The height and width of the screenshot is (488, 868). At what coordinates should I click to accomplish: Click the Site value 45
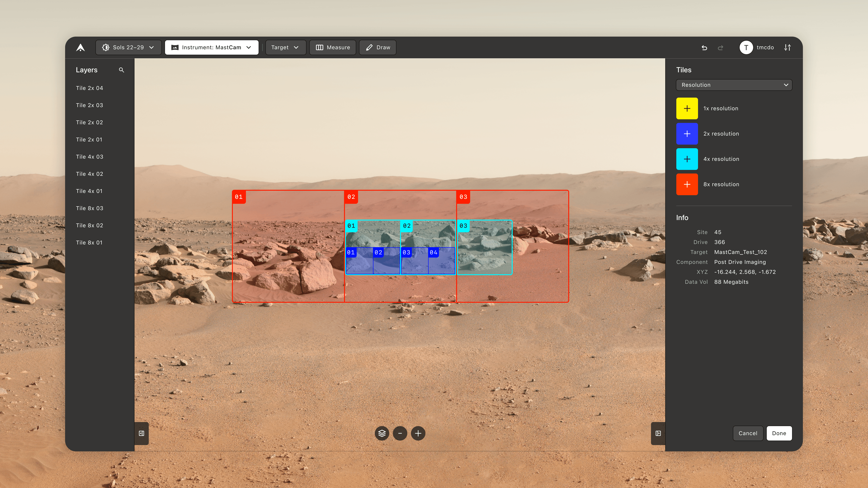point(717,232)
